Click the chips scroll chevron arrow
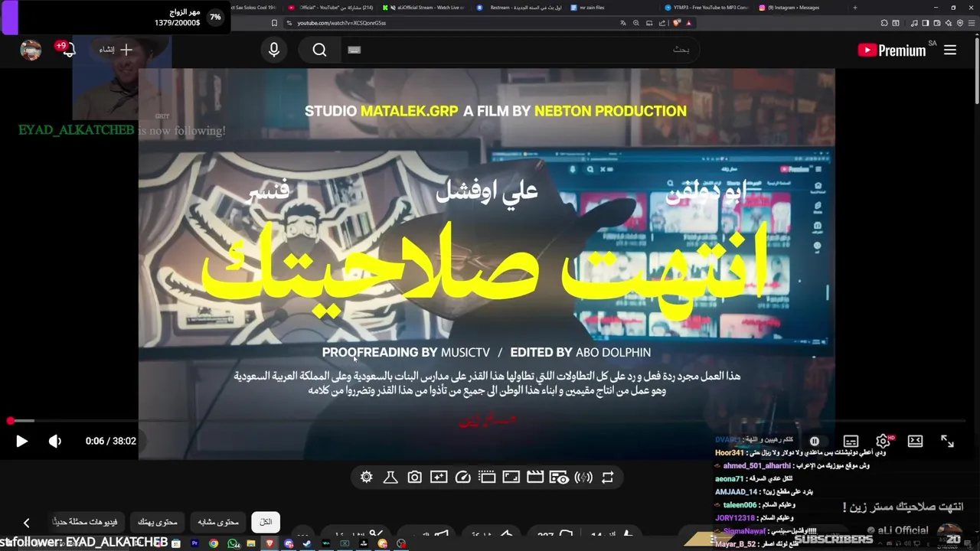Image resolution: width=980 pixels, height=551 pixels. point(26,523)
